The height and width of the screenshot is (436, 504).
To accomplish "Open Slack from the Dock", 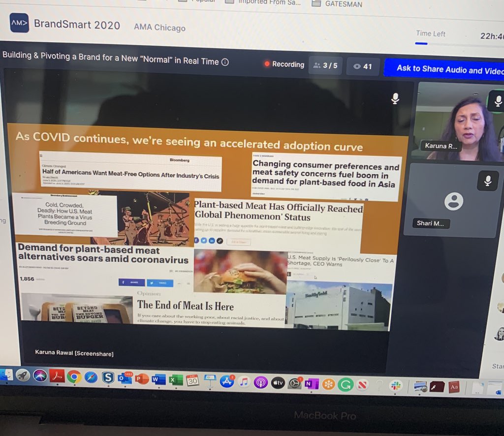I will click(x=396, y=386).
